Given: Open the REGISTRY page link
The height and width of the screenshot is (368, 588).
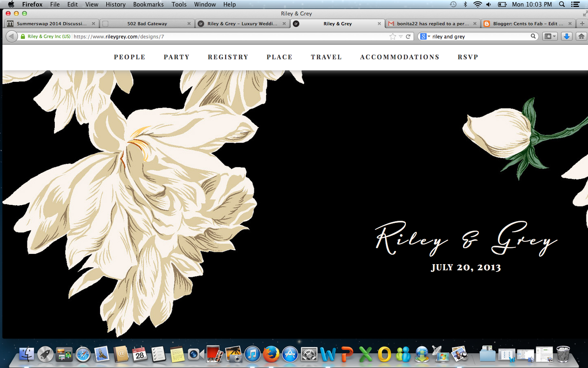Looking at the screenshot, I should tap(228, 57).
